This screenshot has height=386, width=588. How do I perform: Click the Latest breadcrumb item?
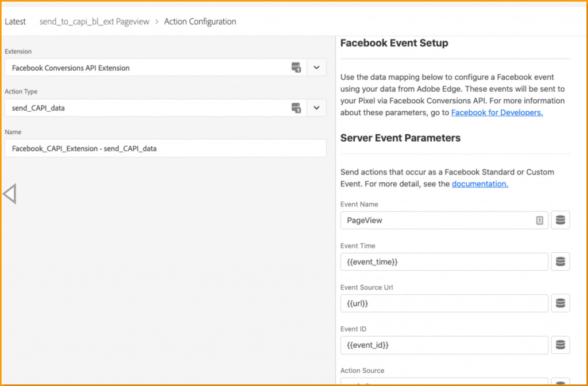pos(16,22)
